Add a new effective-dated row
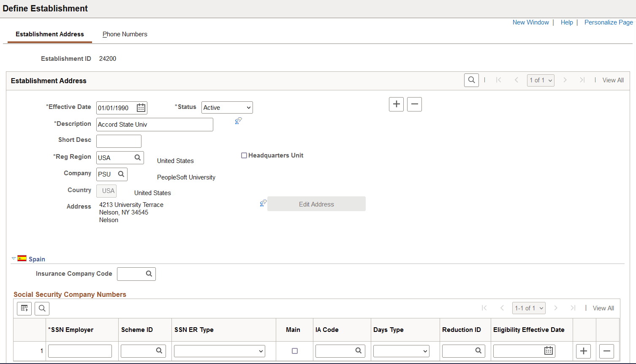The width and height of the screenshot is (636, 364). [x=396, y=104]
